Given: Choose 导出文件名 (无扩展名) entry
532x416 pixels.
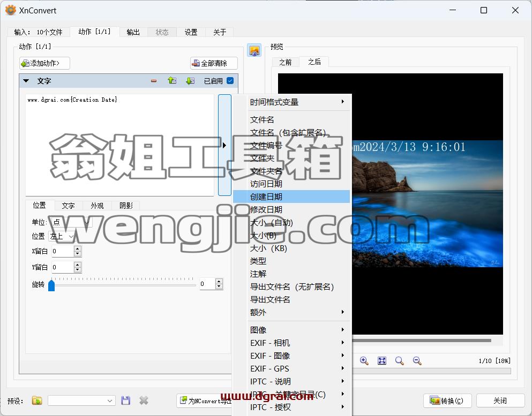Looking at the screenshot, I should click(x=291, y=287).
